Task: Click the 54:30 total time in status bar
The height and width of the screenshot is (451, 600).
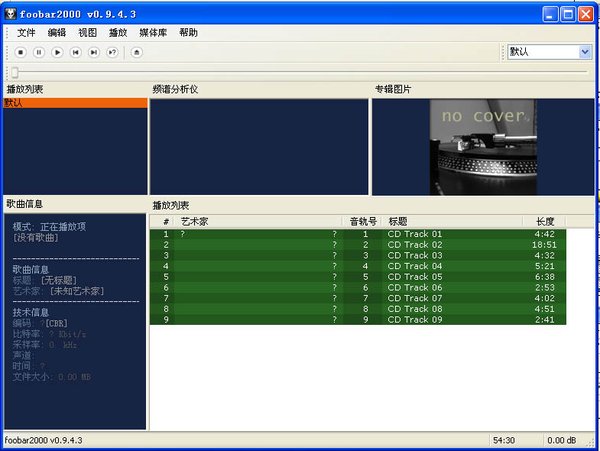Action: coord(504,441)
